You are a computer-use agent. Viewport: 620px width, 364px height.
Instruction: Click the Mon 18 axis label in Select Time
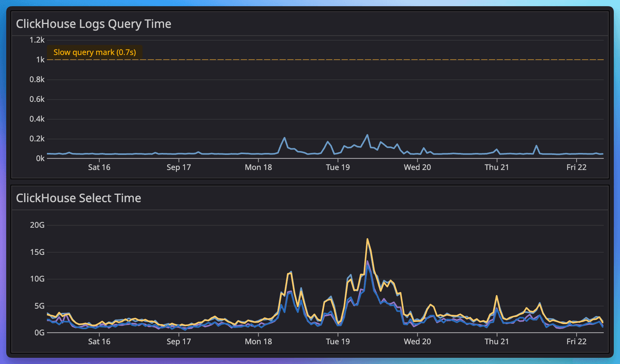click(258, 342)
